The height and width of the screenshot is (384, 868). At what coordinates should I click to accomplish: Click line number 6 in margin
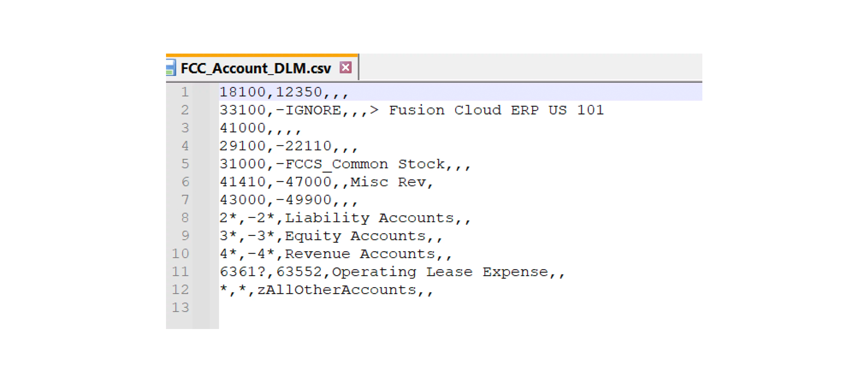pyautogui.click(x=185, y=182)
